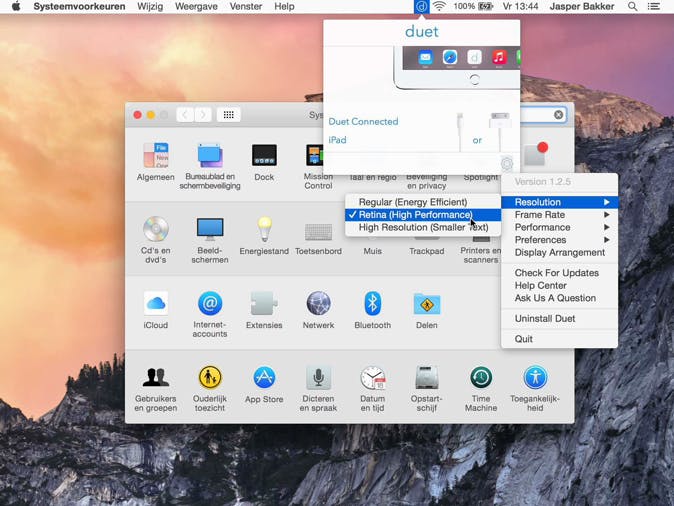
Task: Select Retina (High Performance) resolution
Action: click(x=423, y=215)
